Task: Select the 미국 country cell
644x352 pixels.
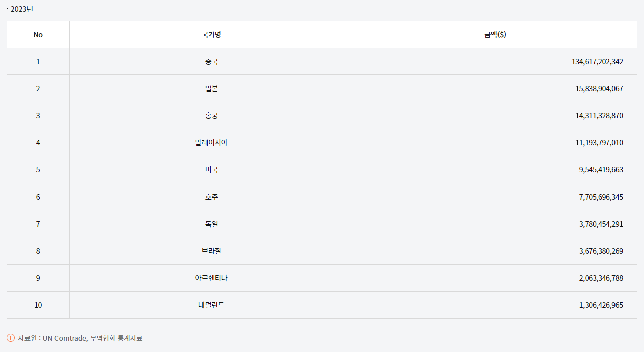Action: [x=211, y=170]
